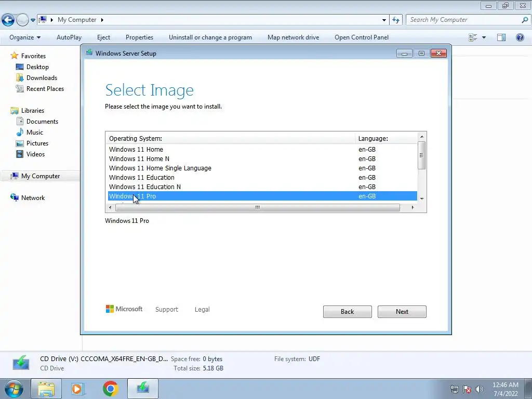Click the computer icon in address bar
Image resolution: width=532 pixels, height=399 pixels.
(x=43, y=20)
